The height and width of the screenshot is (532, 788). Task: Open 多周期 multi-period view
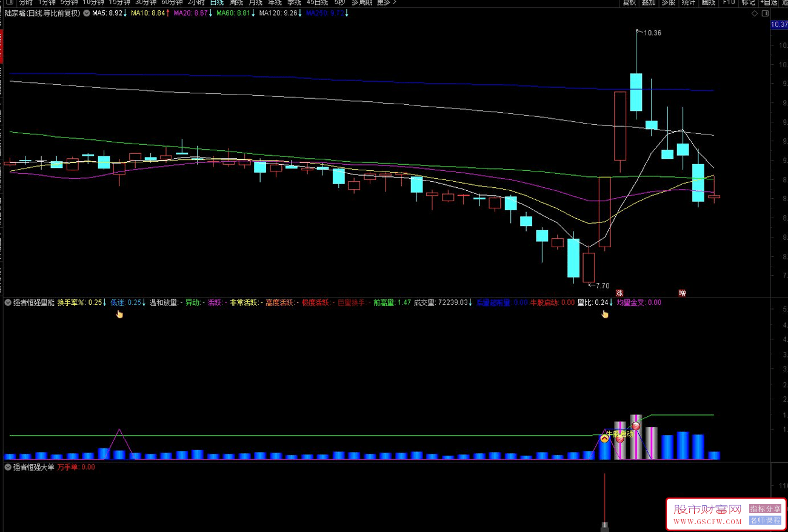(362, 2)
